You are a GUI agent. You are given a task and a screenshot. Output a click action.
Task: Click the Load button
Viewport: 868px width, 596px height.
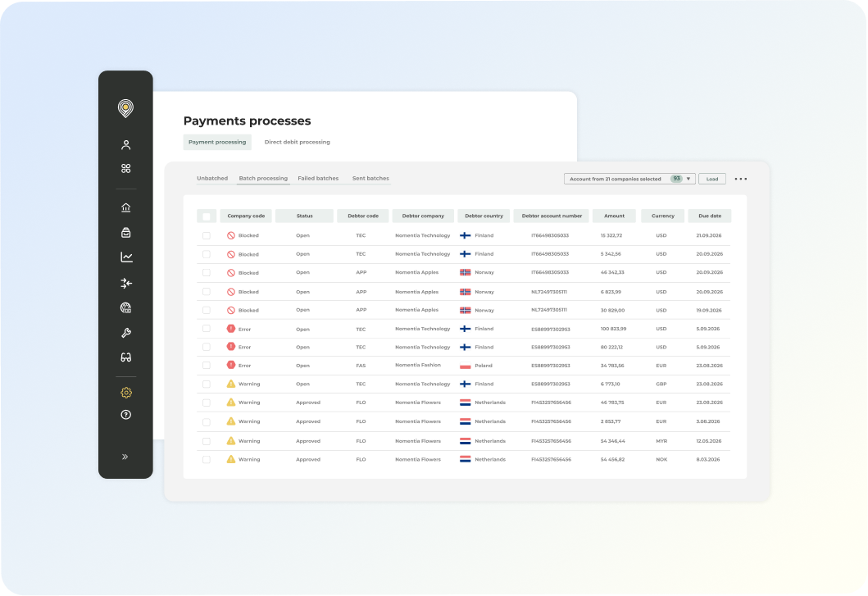[x=712, y=179]
